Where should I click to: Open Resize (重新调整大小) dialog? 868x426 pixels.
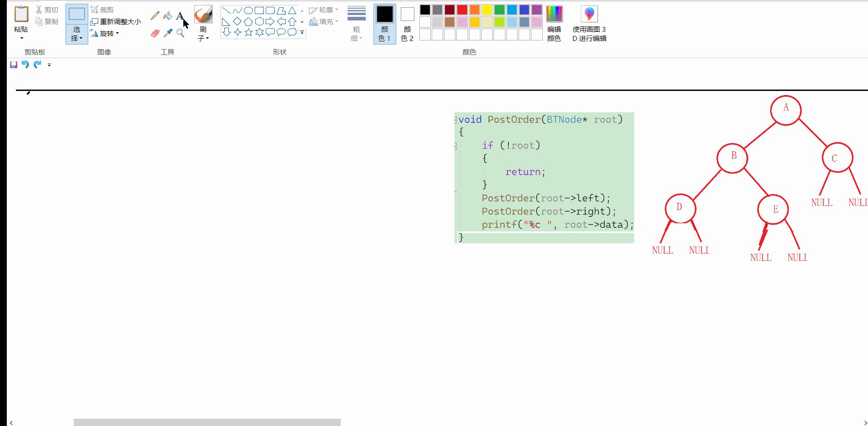pos(116,21)
